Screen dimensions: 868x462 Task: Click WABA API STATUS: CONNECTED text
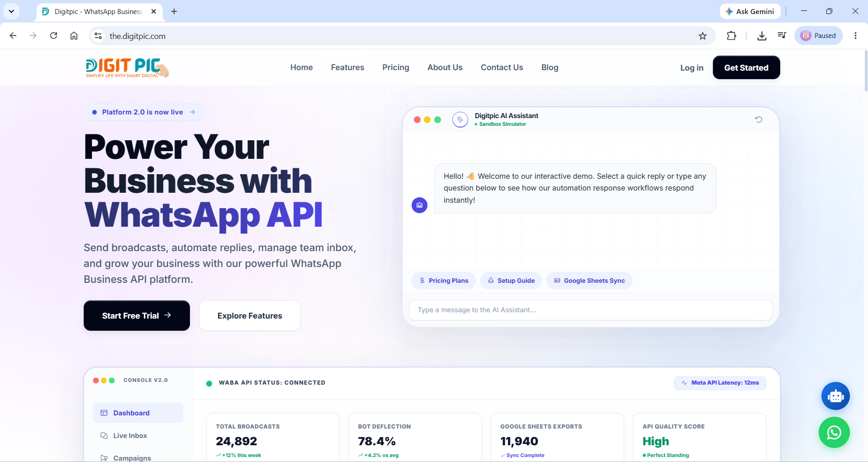(272, 383)
